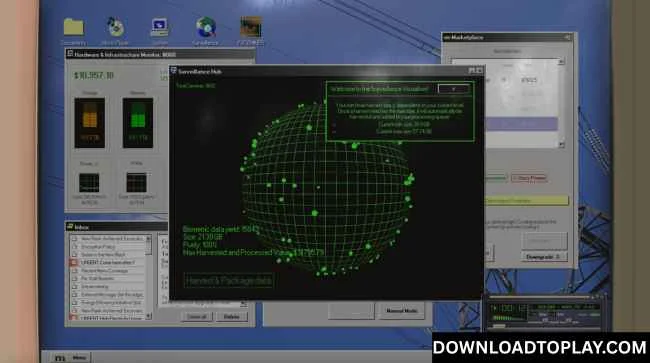Click the Inbox list scroll up arrow
Screen dimensions: 650x363
point(148,239)
